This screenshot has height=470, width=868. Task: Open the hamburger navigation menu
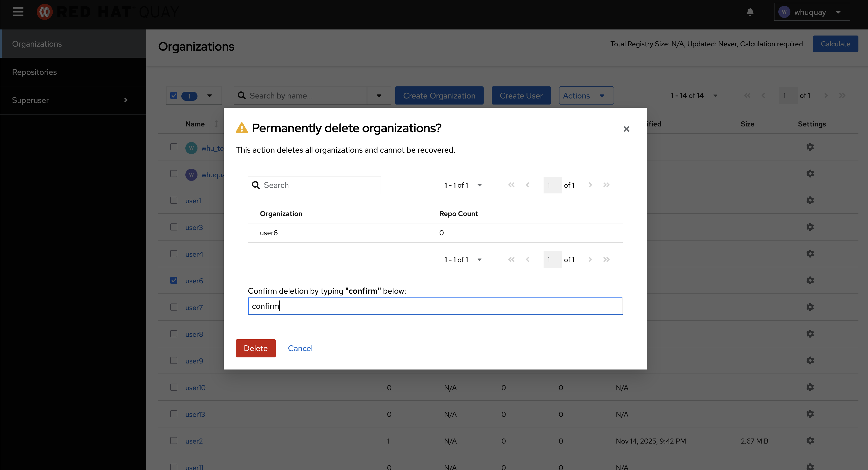pyautogui.click(x=18, y=12)
